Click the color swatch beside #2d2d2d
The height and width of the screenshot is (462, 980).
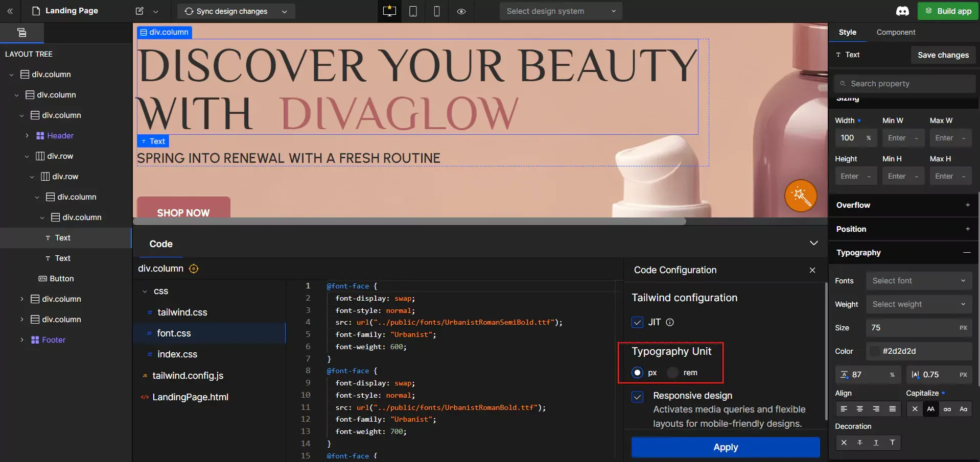pyautogui.click(x=875, y=351)
